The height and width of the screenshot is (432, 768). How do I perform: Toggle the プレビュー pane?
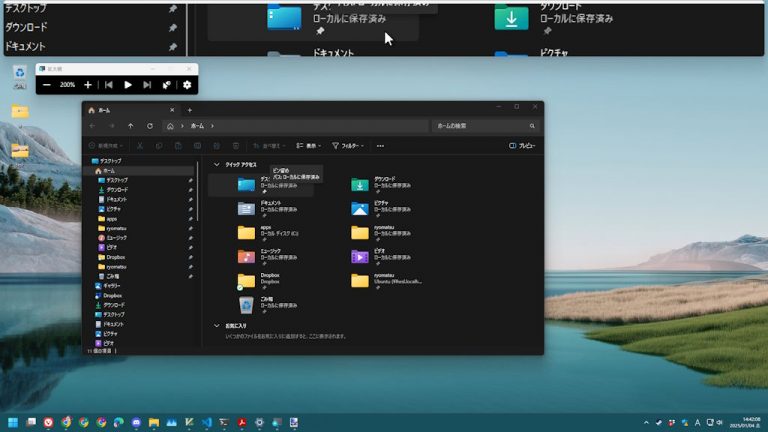click(x=522, y=145)
